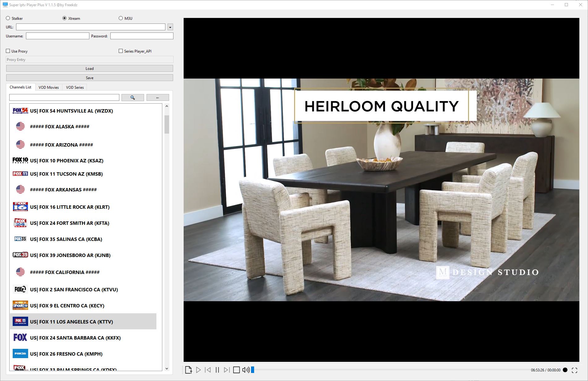The height and width of the screenshot is (381, 588).
Task: Click the Save button
Action: point(90,78)
